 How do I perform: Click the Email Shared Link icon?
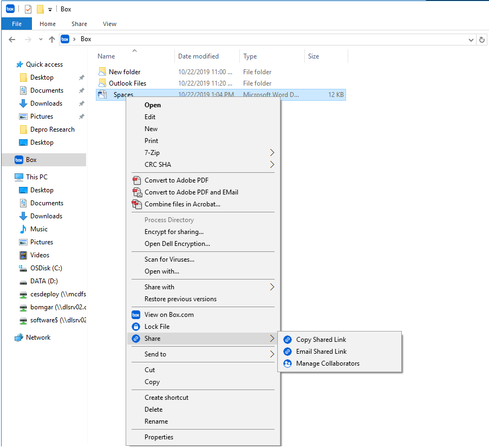tap(288, 352)
